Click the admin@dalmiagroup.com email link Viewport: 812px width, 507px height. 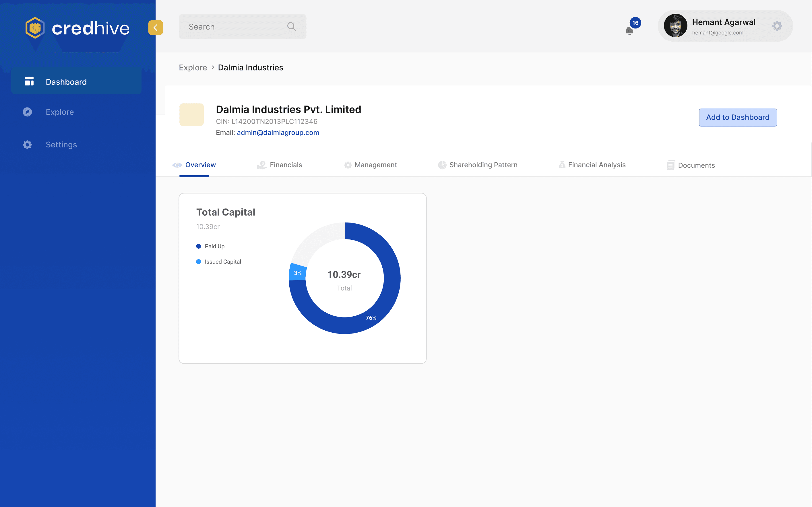pos(278,132)
